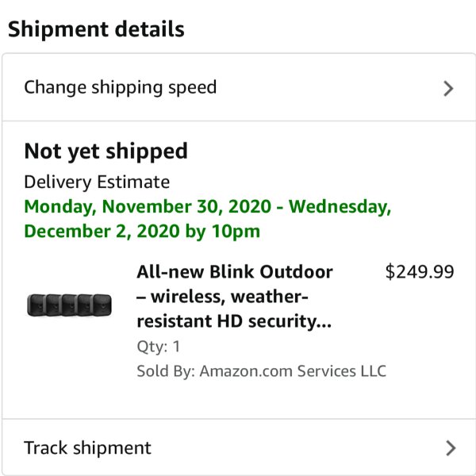
Task: Click the Sold By: Amazon.com Services LLC line
Action: point(261,371)
